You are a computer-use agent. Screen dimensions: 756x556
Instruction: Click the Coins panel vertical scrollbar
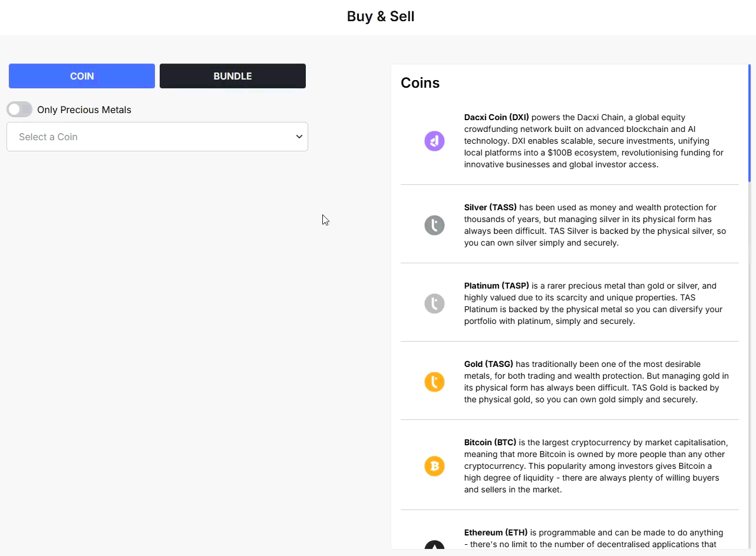click(x=750, y=124)
